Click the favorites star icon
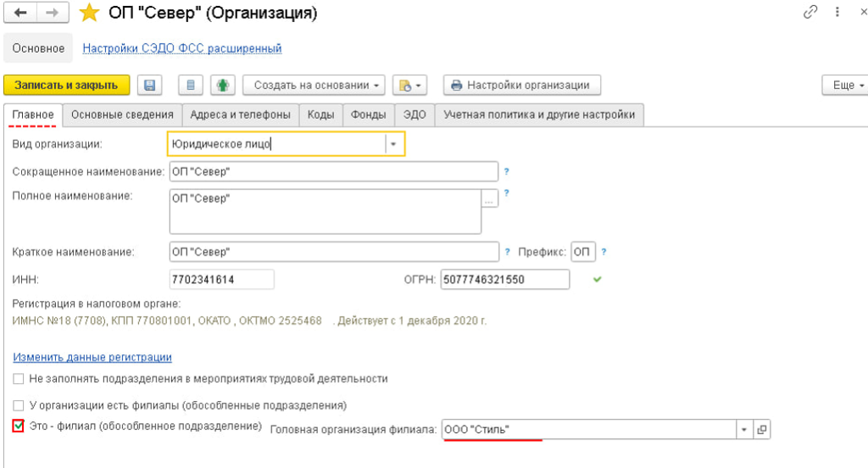This screenshot has width=868, height=468. [x=89, y=13]
